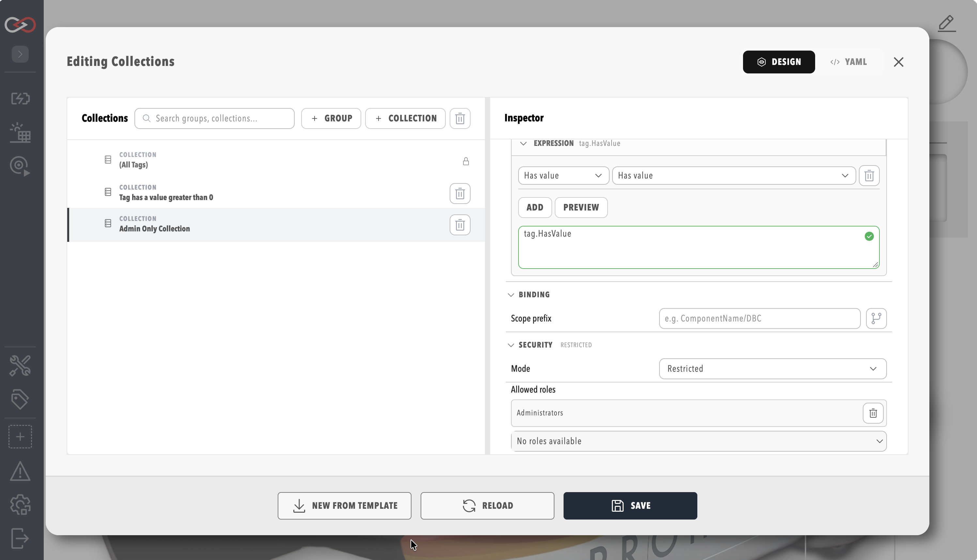Open the wide Has value dropdown
The height and width of the screenshot is (560, 977).
(734, 176)
